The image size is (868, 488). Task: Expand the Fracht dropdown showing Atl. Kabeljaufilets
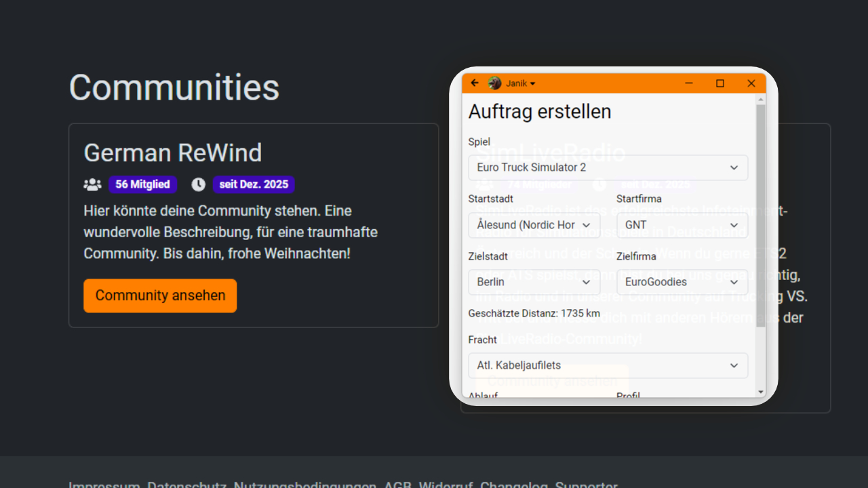pyautogui.click(x=608, y=365)
